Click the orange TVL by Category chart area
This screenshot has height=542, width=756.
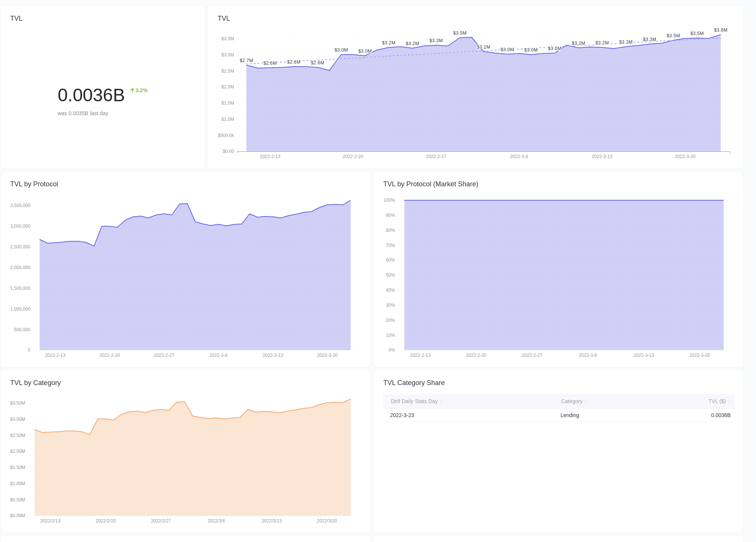point(188,470)
